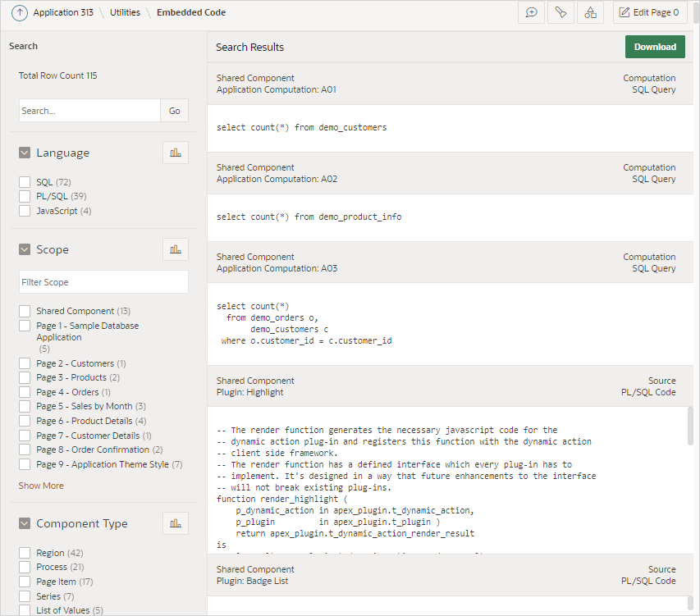700x616 pixels.
Task: Enable the PL/SQL language filter
Action: point(24,196)
